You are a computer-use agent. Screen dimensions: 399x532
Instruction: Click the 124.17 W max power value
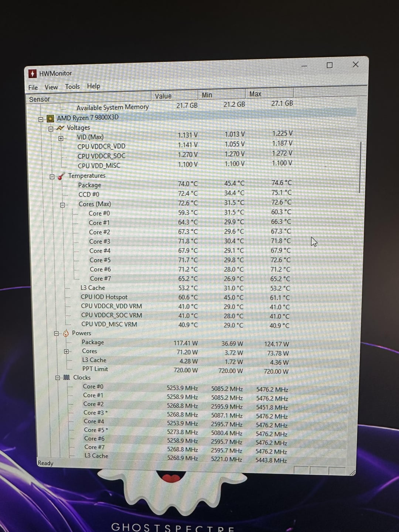277,344
